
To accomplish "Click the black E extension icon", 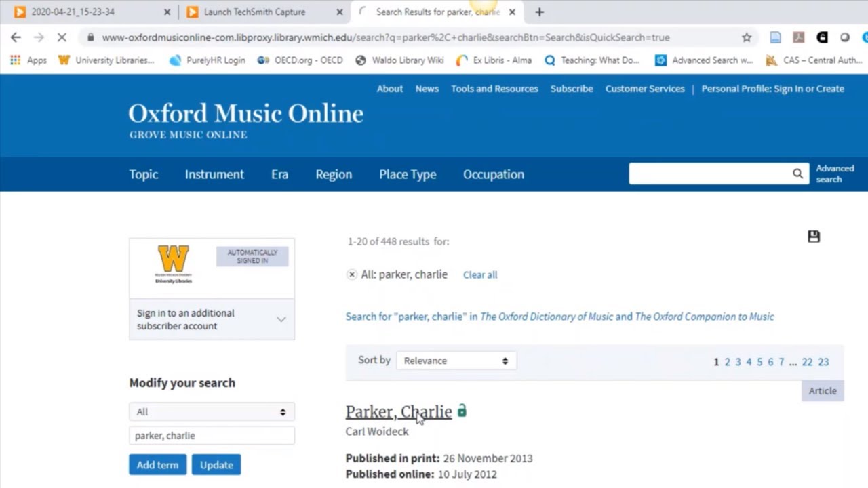I will pyautogui.click(x=822, y=37).
